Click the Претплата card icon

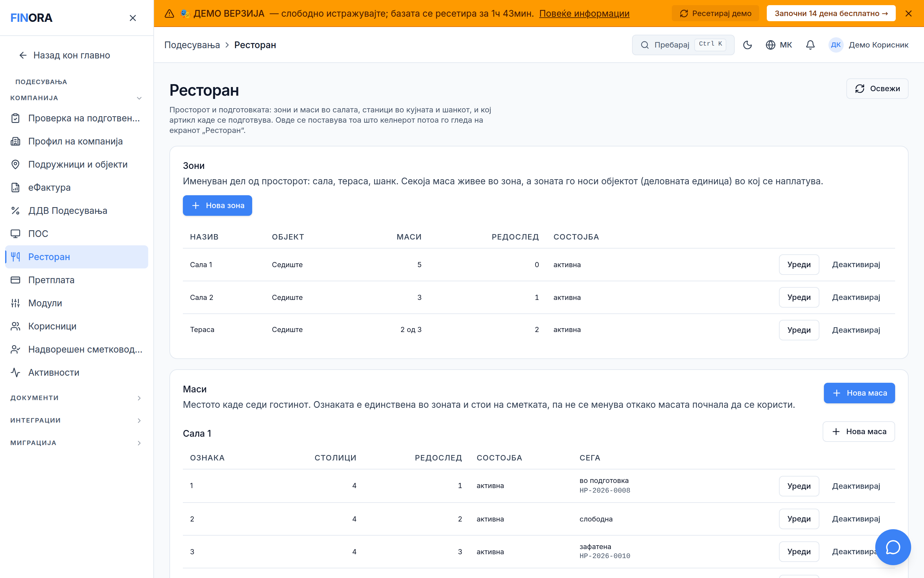coord(15,280)
